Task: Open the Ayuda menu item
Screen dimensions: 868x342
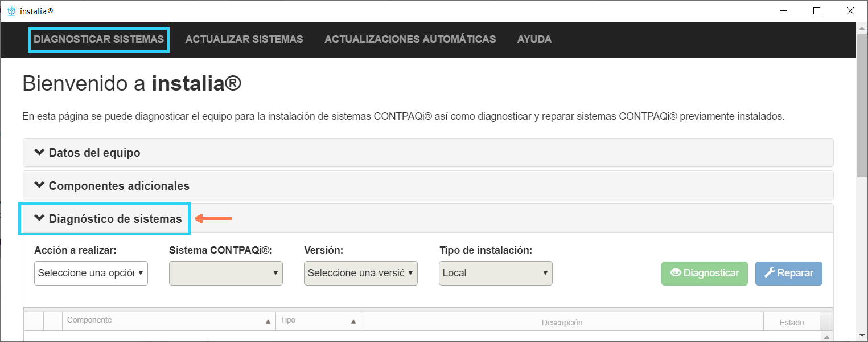Action: coord(534,39)
